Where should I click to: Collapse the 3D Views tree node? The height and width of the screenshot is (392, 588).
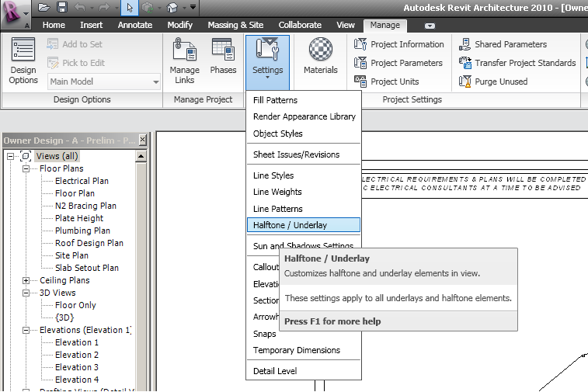click(26, 293)
